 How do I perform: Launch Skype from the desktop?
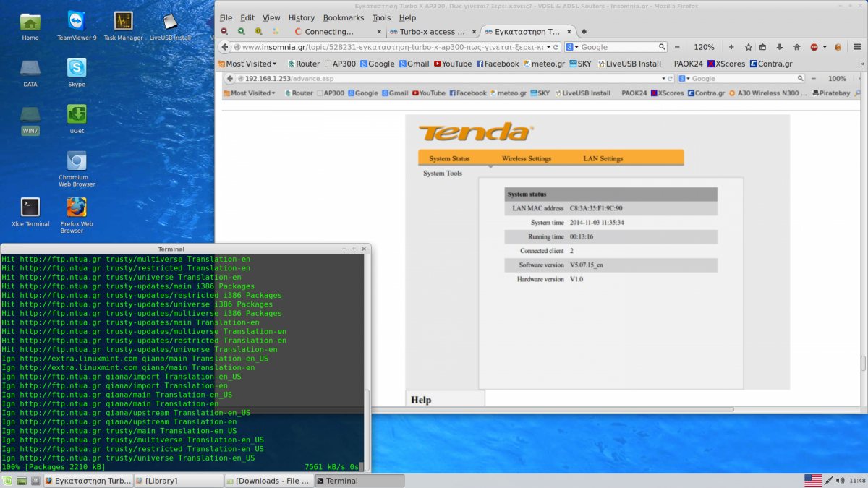point(77,73)
